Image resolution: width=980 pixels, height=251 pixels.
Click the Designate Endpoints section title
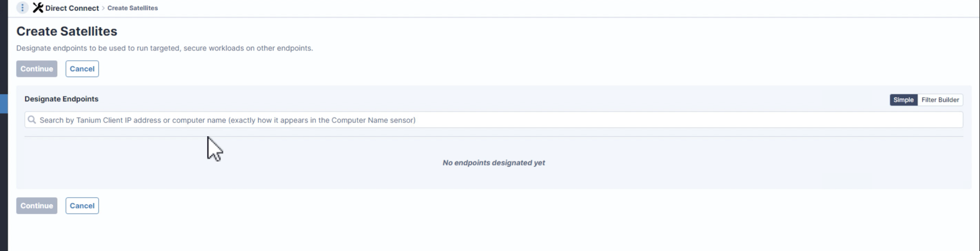[61, 99]
